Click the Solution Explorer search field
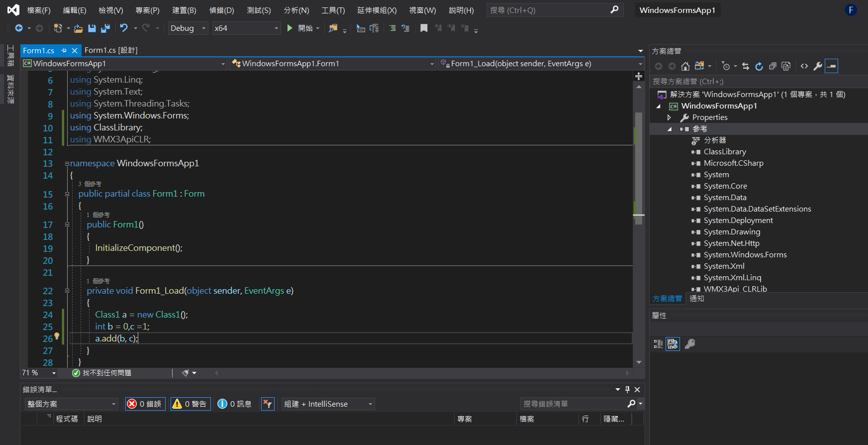 point(759,81)
